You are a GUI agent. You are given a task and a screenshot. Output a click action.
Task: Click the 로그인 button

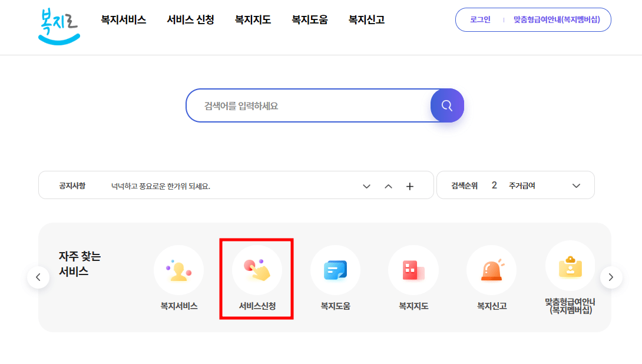coord(478,19)
